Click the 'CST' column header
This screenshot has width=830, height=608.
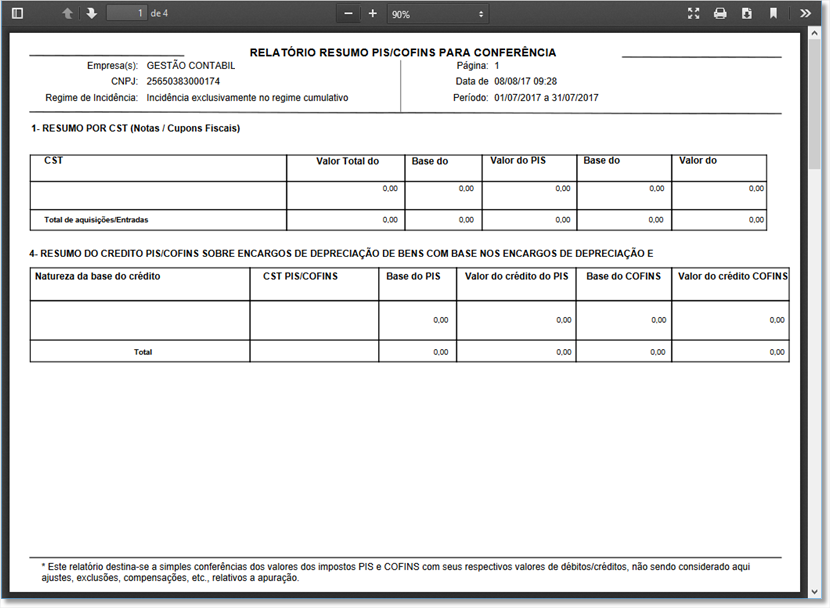click(x=53, y=161)
